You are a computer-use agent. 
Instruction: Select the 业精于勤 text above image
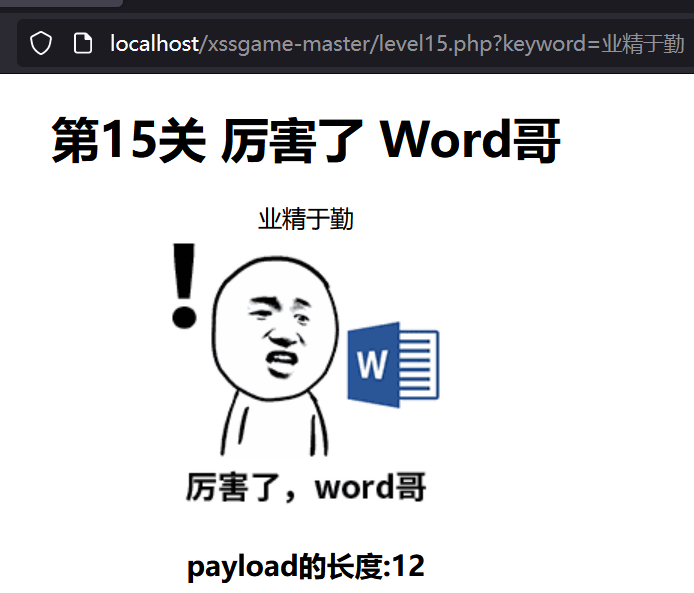[306, 219]
